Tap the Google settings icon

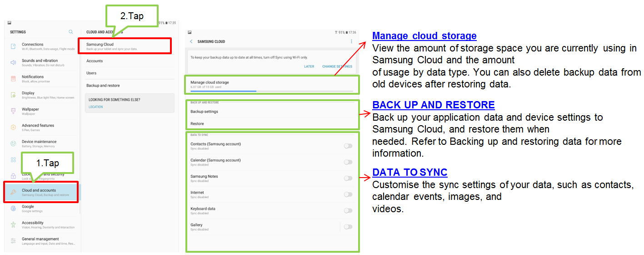pos(13,208)
